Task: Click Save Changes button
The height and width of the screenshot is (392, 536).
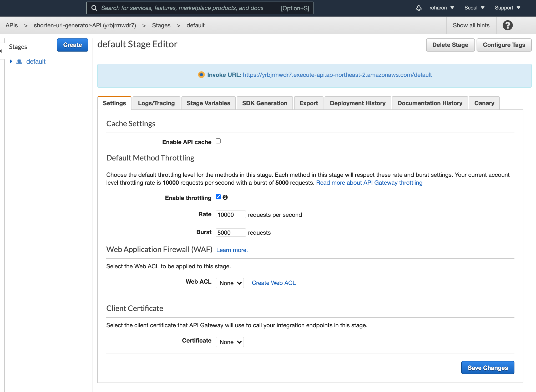Action: [487, 368]
